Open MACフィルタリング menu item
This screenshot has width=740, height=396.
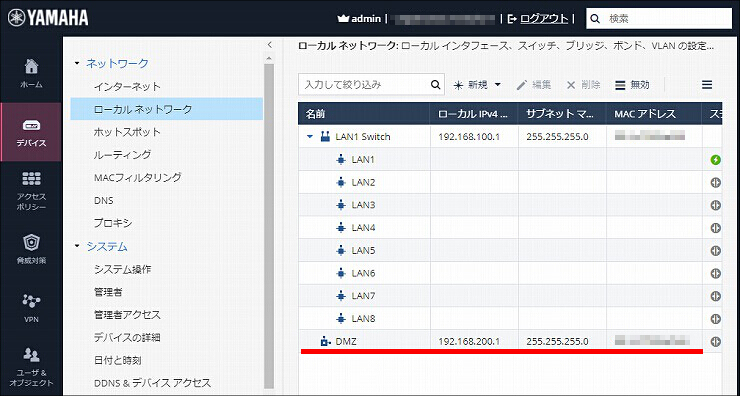pos(137,177)
